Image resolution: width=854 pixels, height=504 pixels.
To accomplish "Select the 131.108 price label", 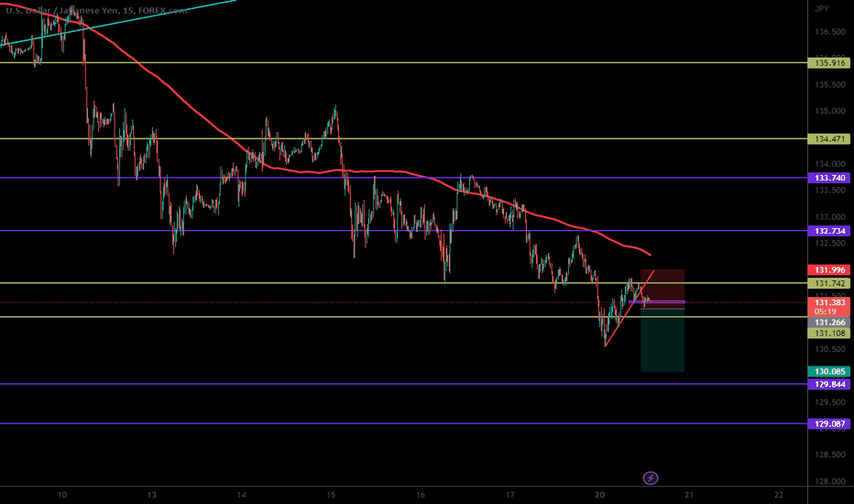I will (x=829, y=333).
